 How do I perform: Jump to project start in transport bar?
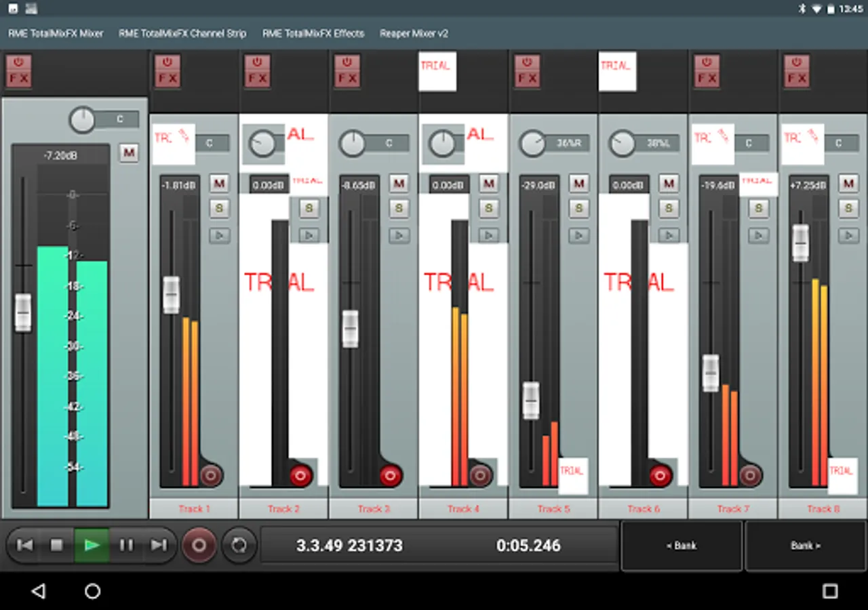pyautogui.click(x=24, y=545)
